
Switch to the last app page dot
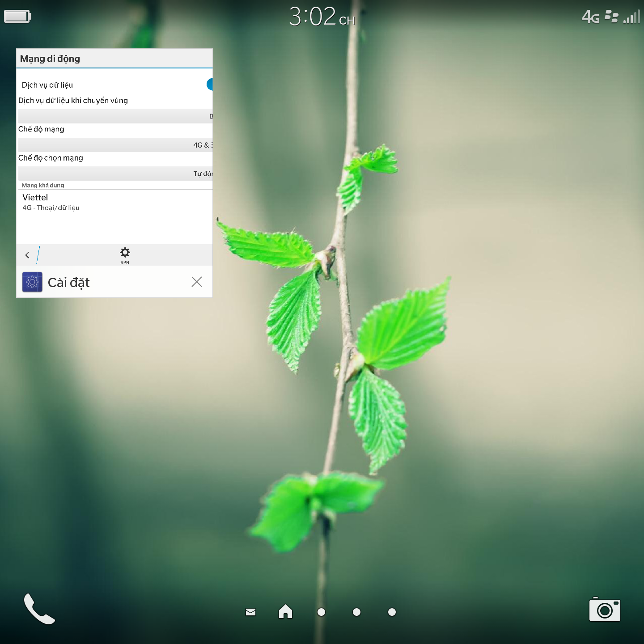pyautogui.click(x=392, y=612)
